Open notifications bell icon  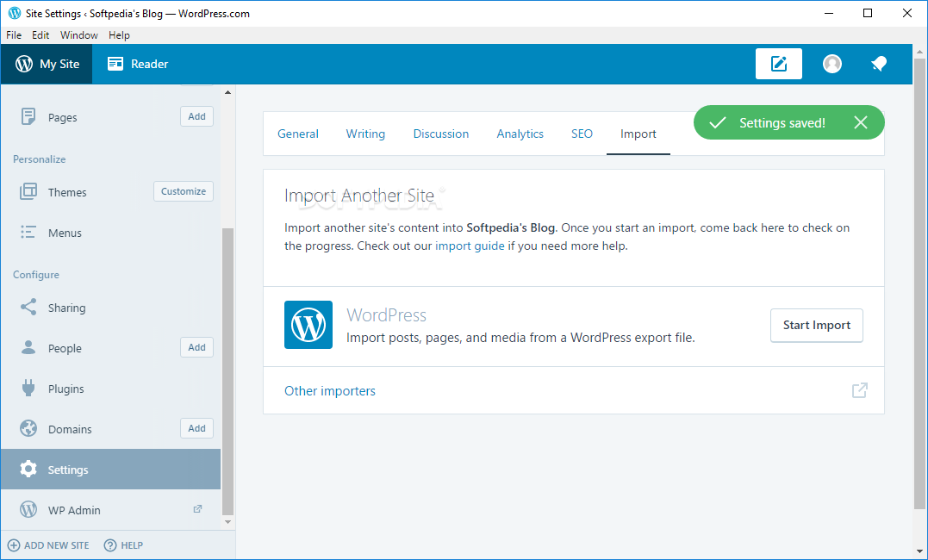point(880,64)
